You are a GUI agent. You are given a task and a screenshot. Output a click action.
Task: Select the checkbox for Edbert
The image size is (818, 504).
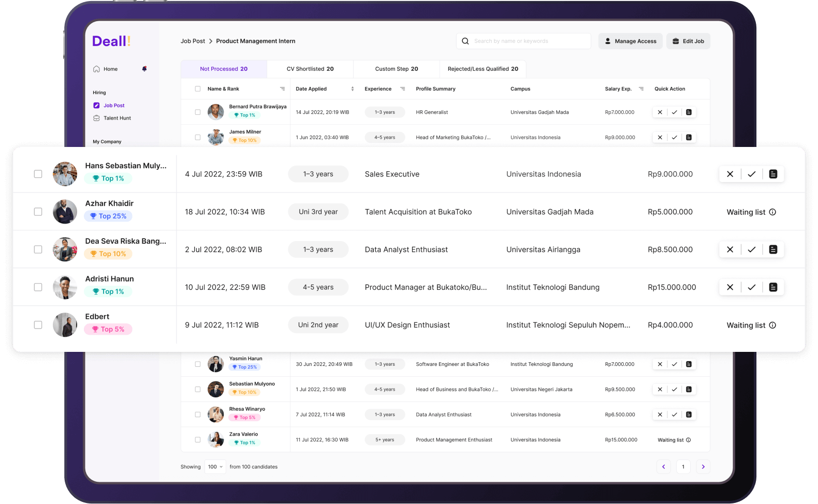click(38, 325)
